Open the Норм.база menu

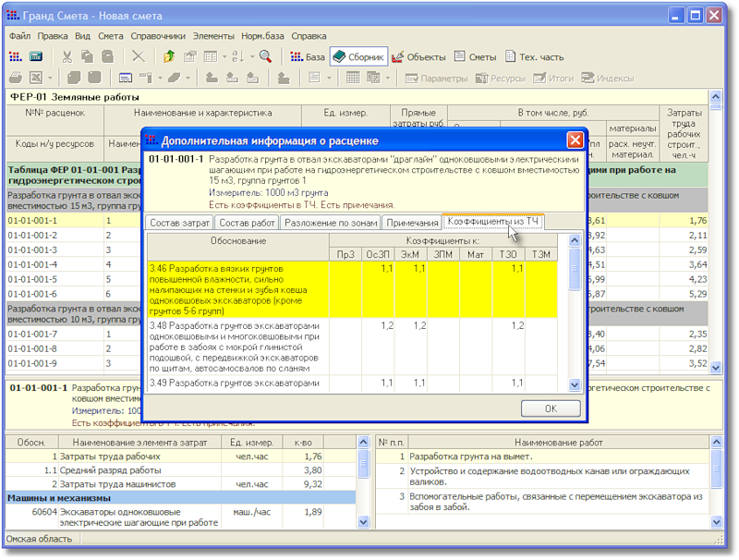tap(262, 36)
